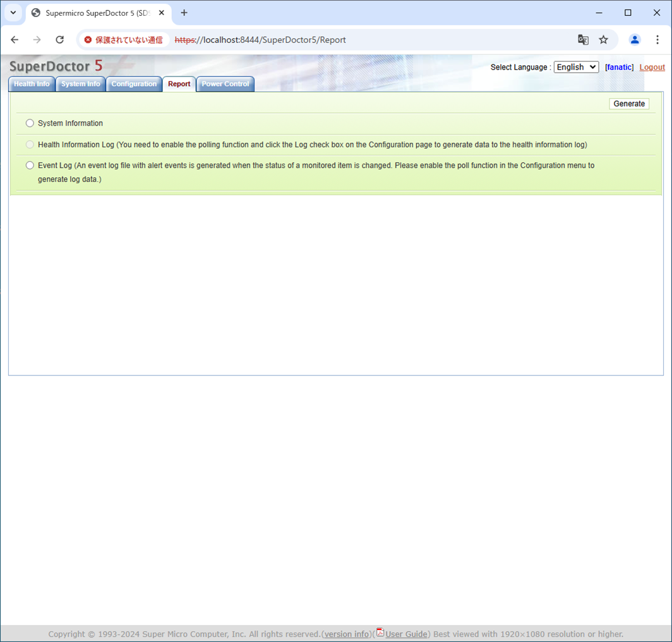
Task: Click the fanatic username link
Action: point(619,68)
